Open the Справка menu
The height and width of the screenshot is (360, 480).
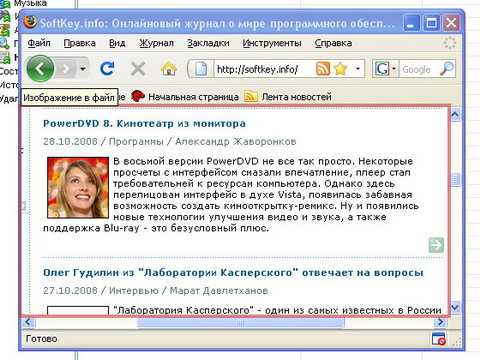click(x=333, y=43)
